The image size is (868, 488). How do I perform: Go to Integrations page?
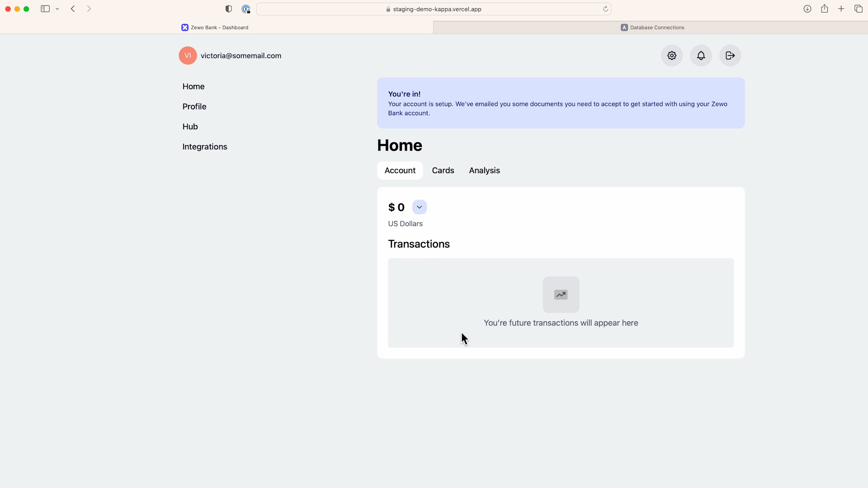[205, 147]
